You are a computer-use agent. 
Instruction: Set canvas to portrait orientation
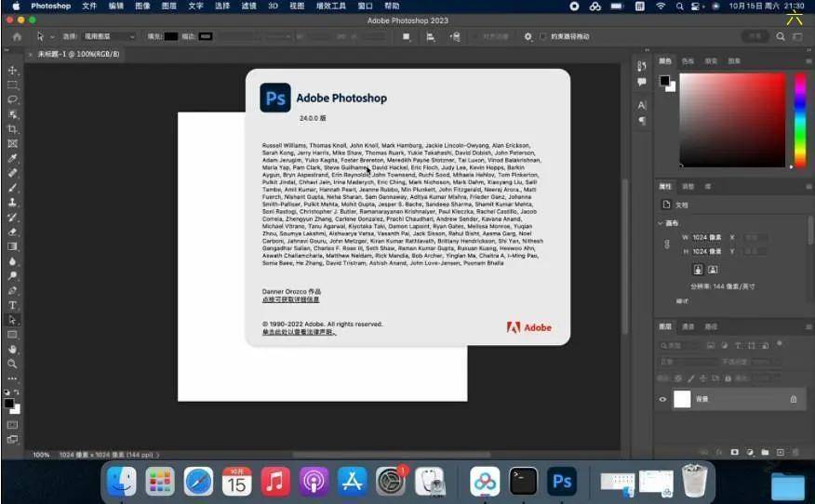(698, 269)
